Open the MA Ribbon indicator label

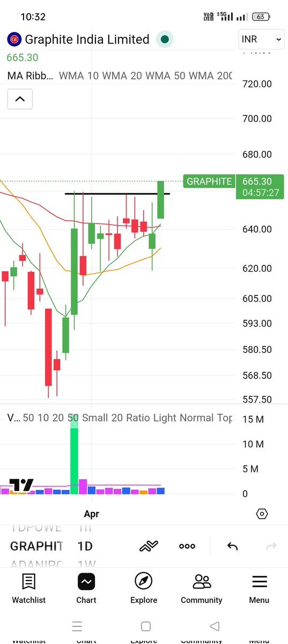click(x=31, y=76)
